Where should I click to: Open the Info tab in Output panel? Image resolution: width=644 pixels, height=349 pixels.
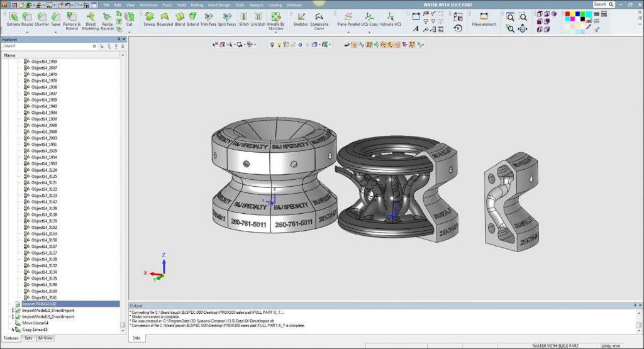136,338
